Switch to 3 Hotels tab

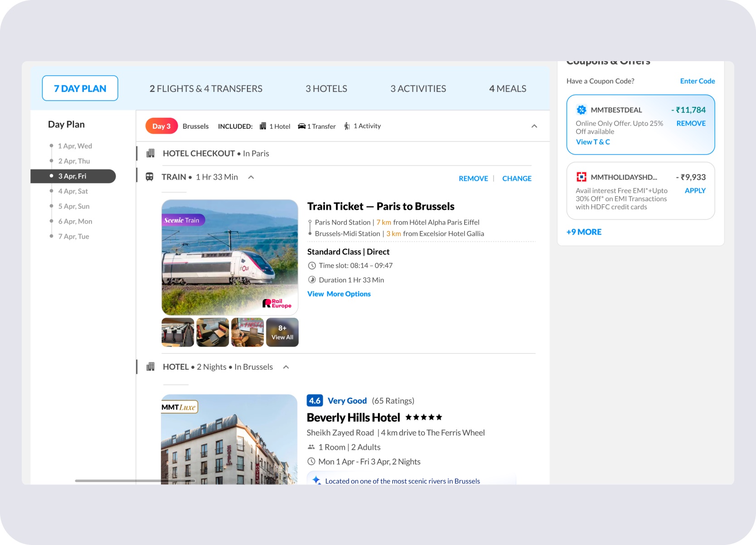coord(326,89)
